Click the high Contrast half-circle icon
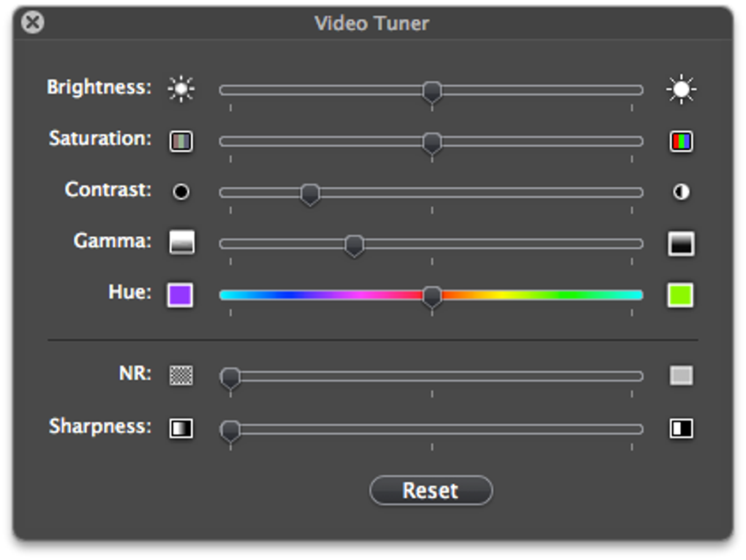Viewport: 746px width, 560px height. point(681,192)
